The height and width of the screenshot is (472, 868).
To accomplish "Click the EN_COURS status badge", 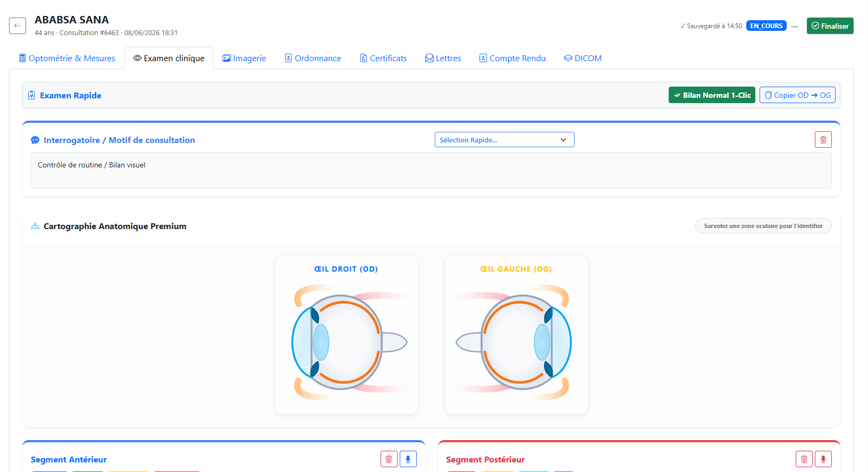I will coord(766,26).
